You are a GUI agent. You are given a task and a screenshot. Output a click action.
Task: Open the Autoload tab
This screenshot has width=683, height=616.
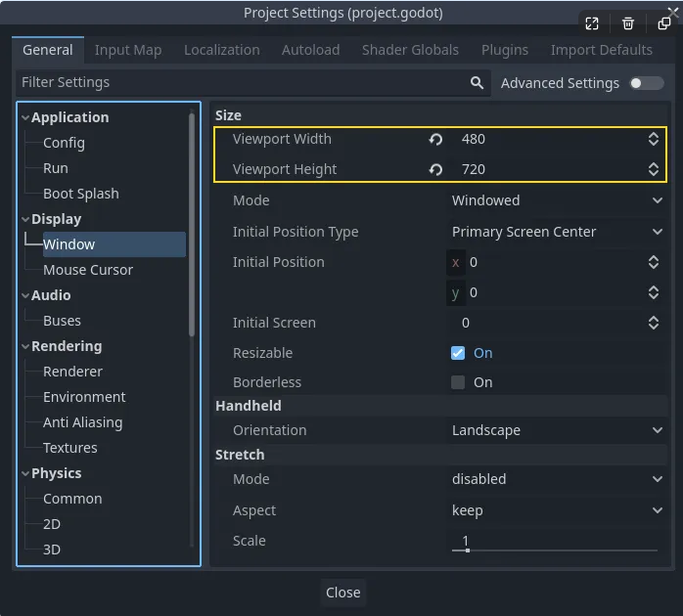tap(310, 50)
